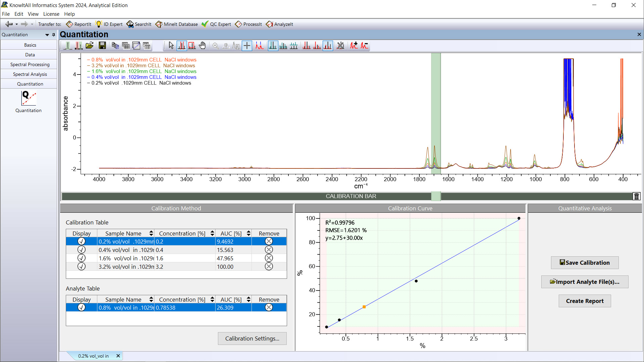The height and width of the screenshot is (362, 644).
Task: Click the save disk icon in toolbar
Action: coord(102,46)
